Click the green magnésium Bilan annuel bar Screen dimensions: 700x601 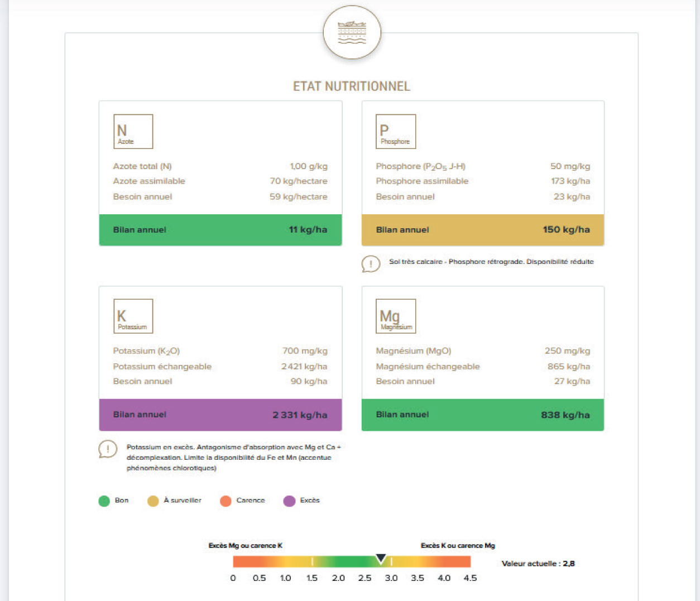pos(482,415)
